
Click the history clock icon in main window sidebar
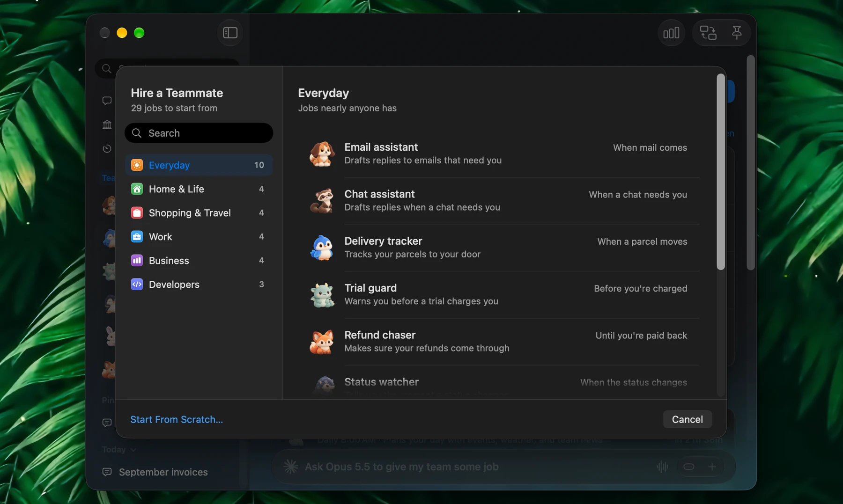tap(107, 148)
